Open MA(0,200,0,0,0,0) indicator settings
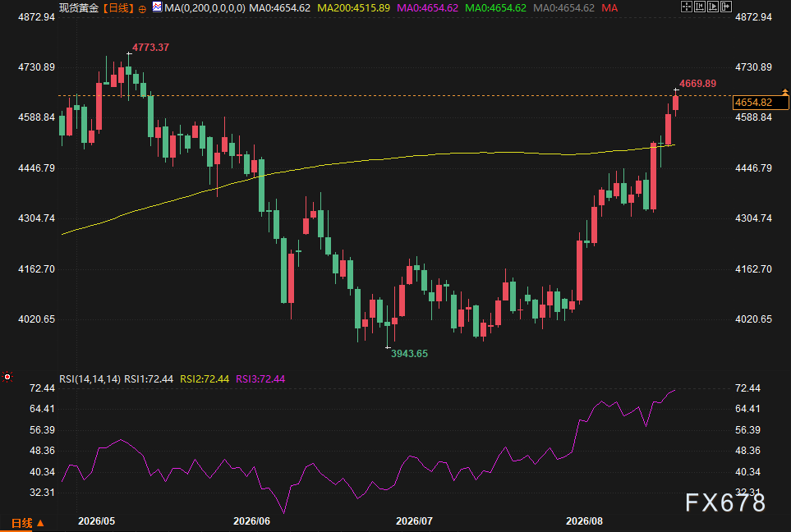791x532 pixels. pyautogui.click(x=205, y=8)
